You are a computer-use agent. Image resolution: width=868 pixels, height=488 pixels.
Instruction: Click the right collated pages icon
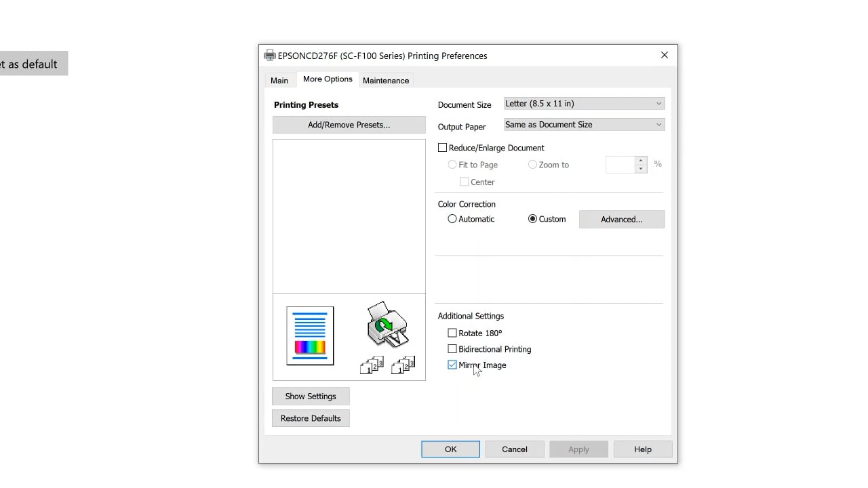click(403, 365)
